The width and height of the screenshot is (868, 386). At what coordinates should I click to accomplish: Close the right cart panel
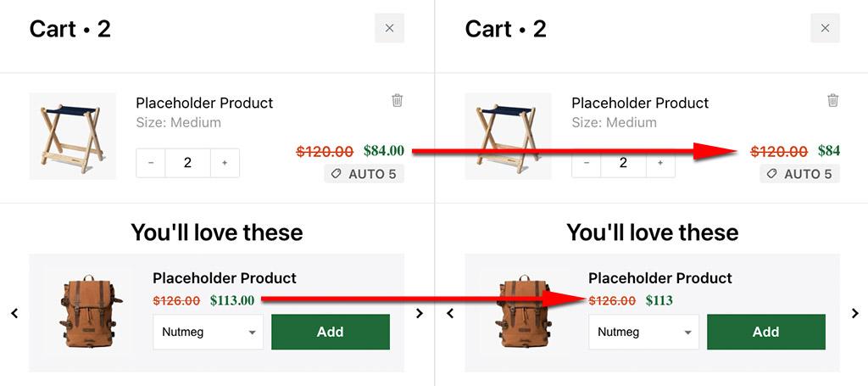(825, 28)
